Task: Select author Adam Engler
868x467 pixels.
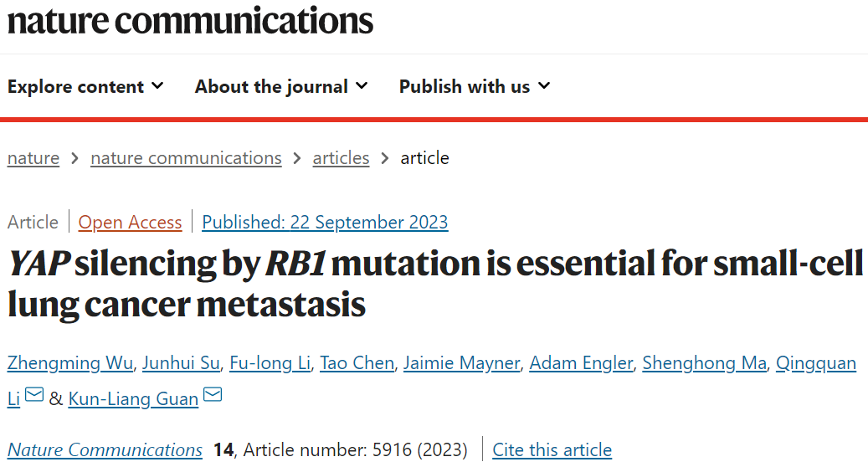Action: 581,363
